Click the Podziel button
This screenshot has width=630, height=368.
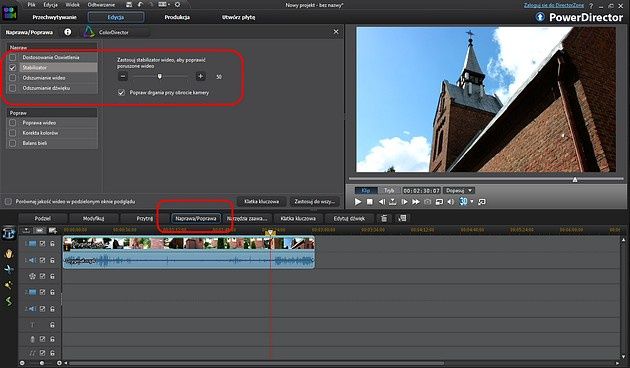pos(43,218)
